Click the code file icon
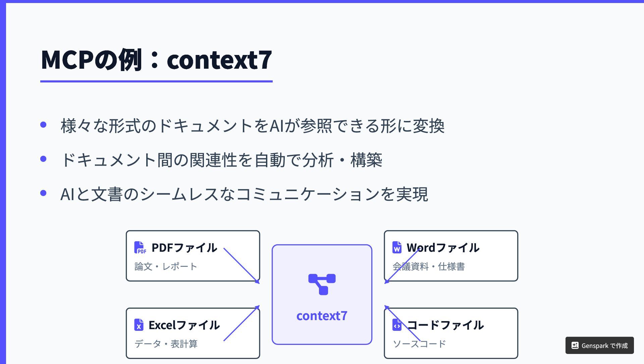The image size is (644, 364). click(x=397, y=325)
